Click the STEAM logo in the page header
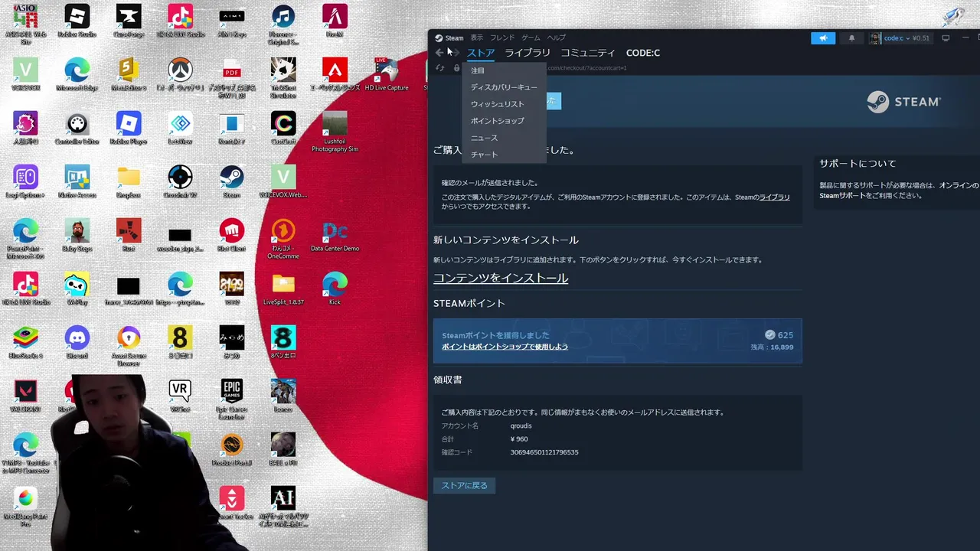980x551 pixels. coord(903,102)
